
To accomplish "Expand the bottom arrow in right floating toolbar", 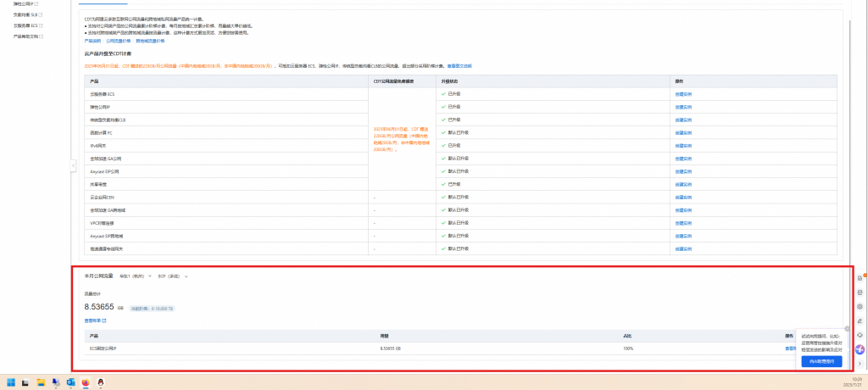I will [x=860, y=364].
